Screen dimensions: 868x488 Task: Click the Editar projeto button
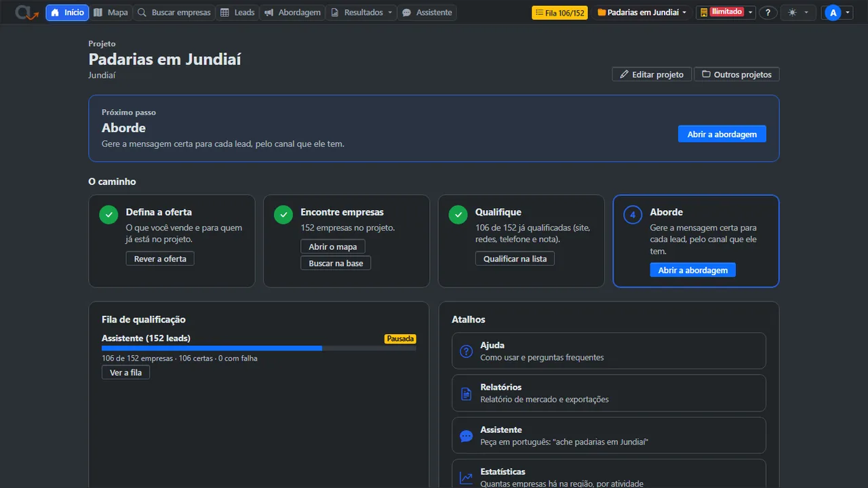652,74
